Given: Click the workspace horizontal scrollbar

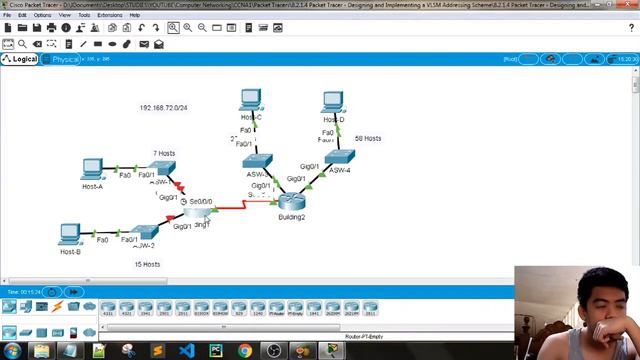Looking at the screenshot, I should [88, 281].
